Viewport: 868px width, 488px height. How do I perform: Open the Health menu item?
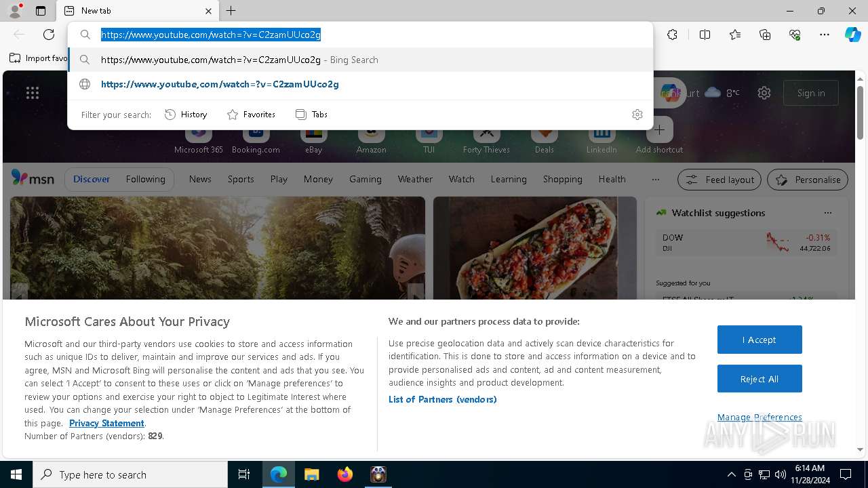(x=612, y=179)
